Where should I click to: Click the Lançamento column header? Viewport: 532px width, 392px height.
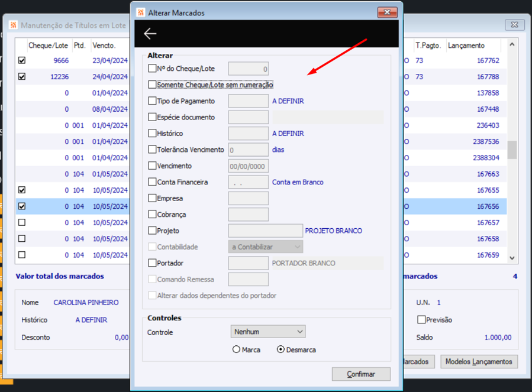click(466, 46)
